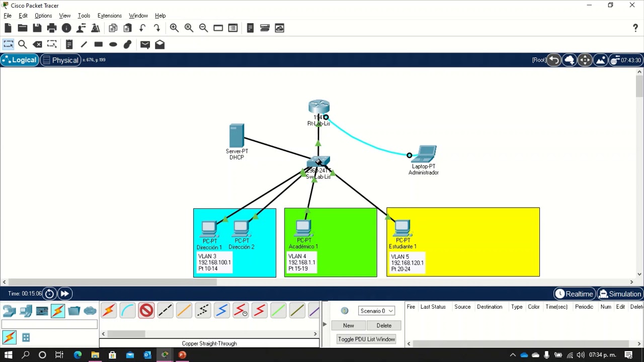Undo the last action
The width and height of the screenshot is (644, 362).
[142, 28]
